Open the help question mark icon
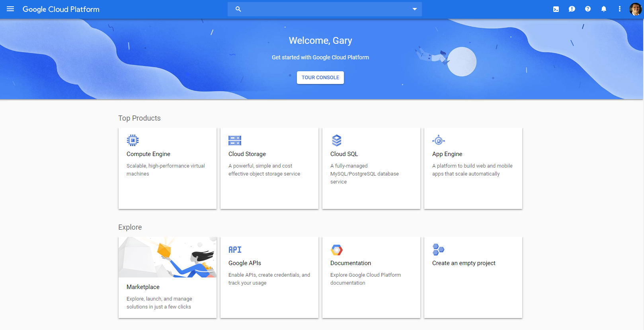This screenshot has height=330, width=644. click(588, 9)
